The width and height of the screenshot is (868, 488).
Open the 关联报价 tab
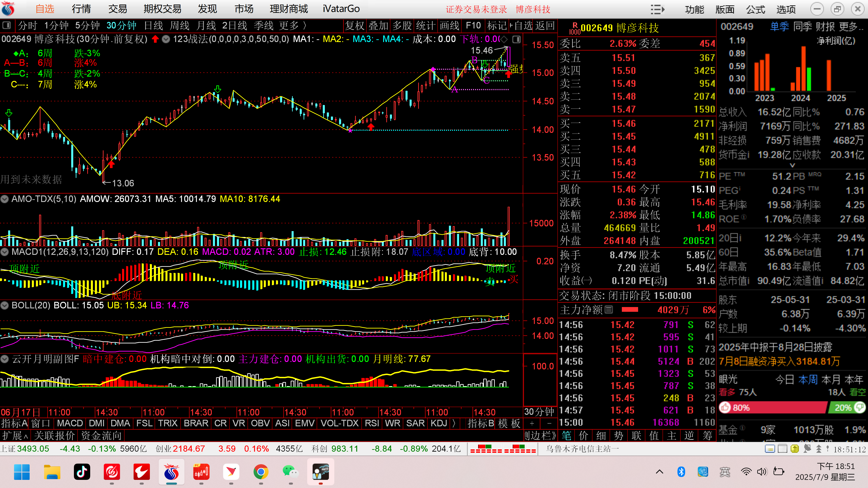point(54,436)
